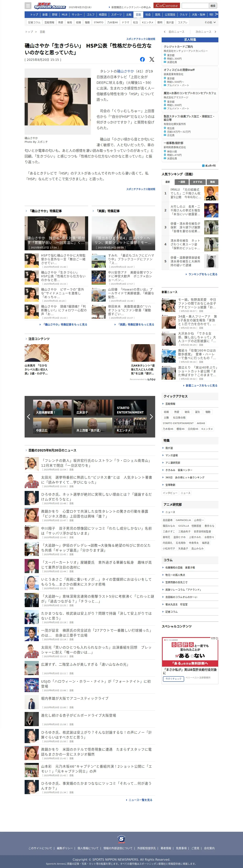Open 編集ポリシー footer link
Image resolution: width=243 pixels, height=868 pixels.
point(65,848)
